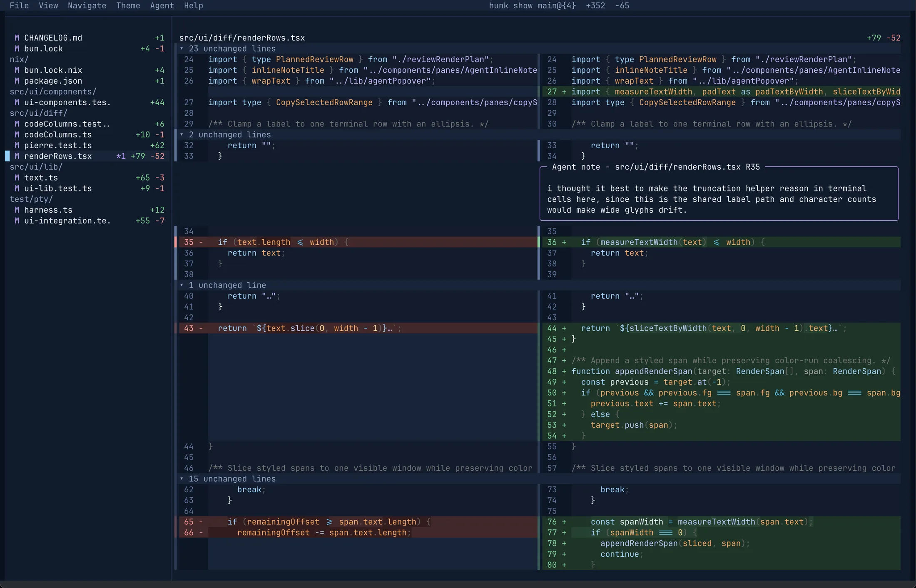Image resolution: width=916 pixels, height=588 pixels.
Task: Click the test/pty/ folder label
Action: (x=31, y=199)
